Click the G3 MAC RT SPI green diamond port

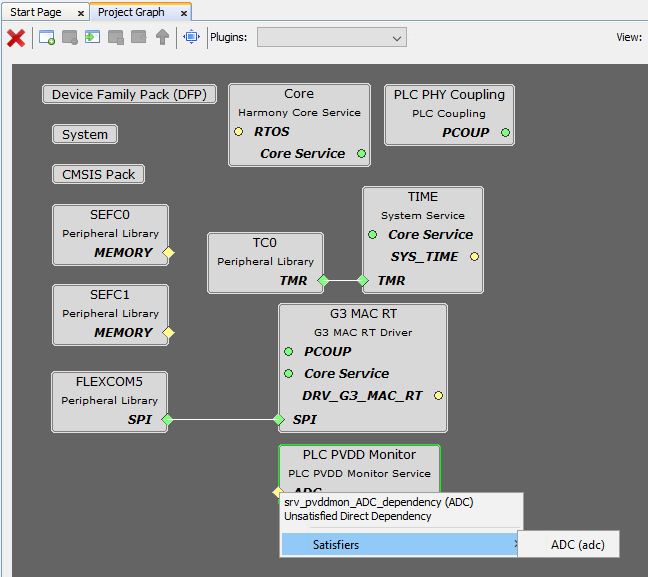(279, 420)
